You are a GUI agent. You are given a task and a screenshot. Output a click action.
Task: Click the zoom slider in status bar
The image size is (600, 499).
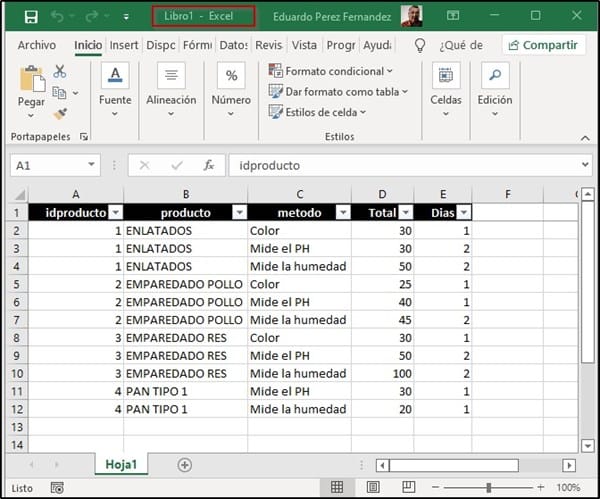(489, 488)
